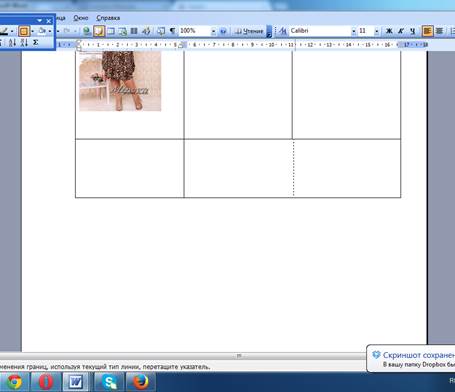Open the Styles and Formatting icon
Image resolution: width=455 pixels, height=392 pixels.
click(283, 31)
